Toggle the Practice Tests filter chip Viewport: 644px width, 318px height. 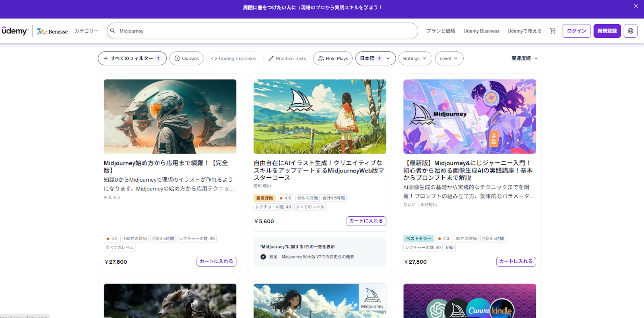pyautogui.click(x=287, y=58)
